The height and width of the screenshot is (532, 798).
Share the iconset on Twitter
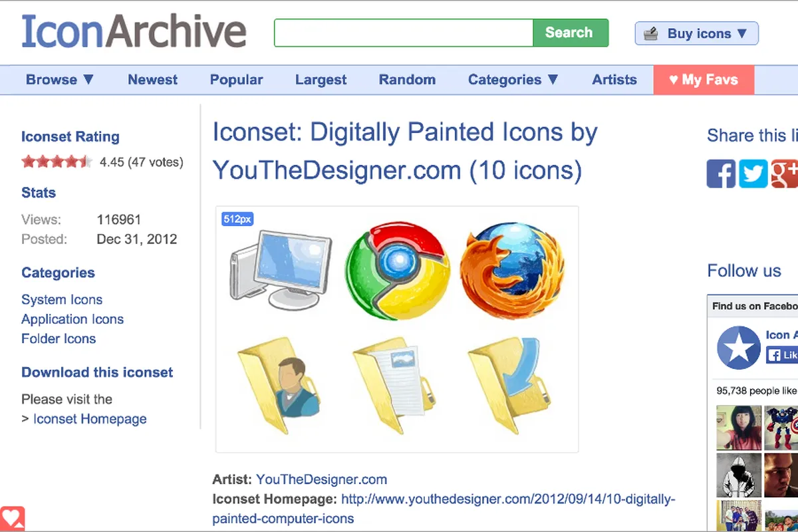pos(753,174)
